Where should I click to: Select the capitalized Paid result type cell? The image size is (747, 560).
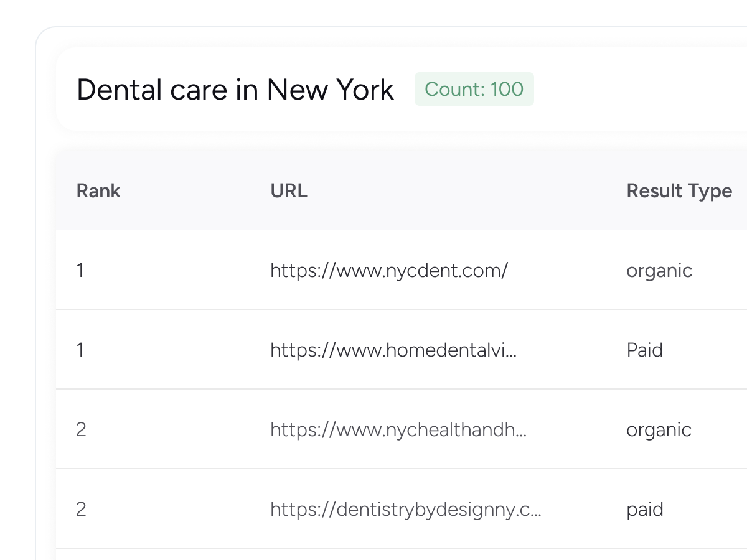point(644,350)
